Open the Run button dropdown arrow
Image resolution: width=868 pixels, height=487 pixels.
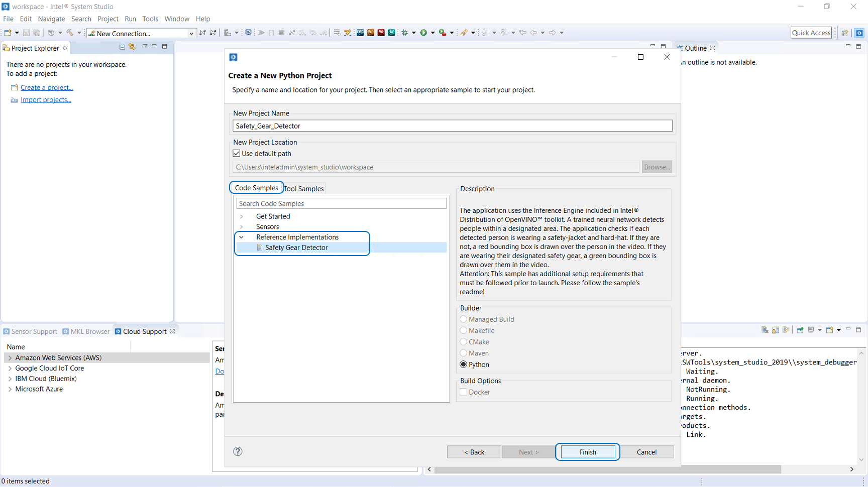click(433, 33)
